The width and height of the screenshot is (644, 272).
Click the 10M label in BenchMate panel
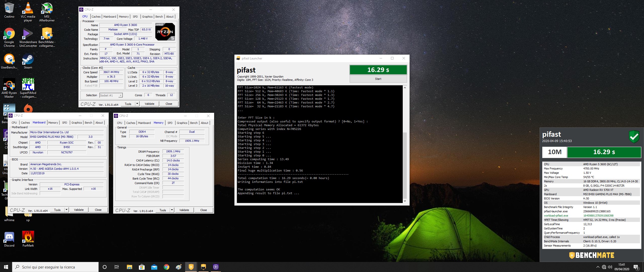[555, 152]
